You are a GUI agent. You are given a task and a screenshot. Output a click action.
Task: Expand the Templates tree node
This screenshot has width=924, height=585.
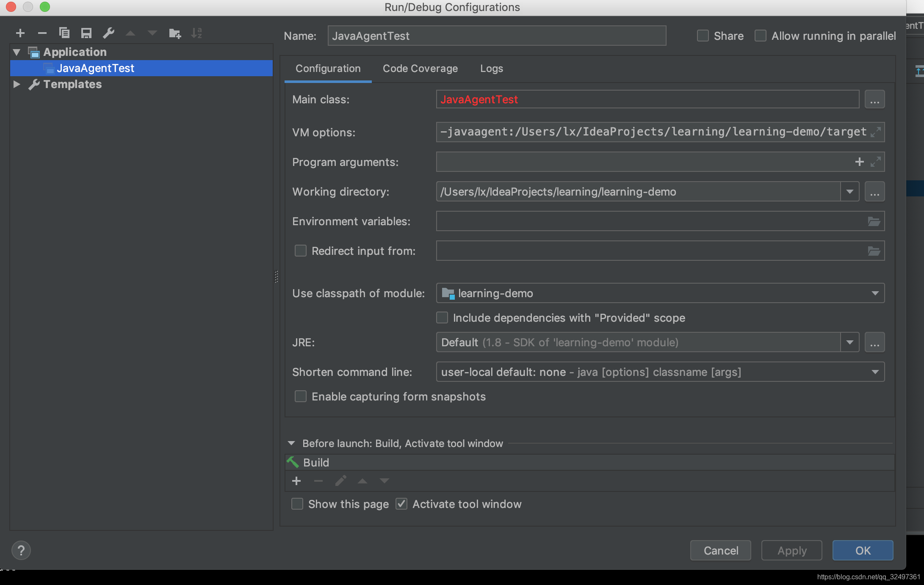(17, 84)
